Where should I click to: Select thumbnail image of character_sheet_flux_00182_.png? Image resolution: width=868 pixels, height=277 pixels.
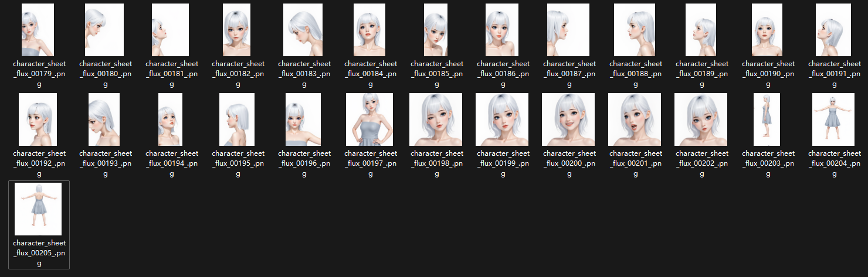238,30
